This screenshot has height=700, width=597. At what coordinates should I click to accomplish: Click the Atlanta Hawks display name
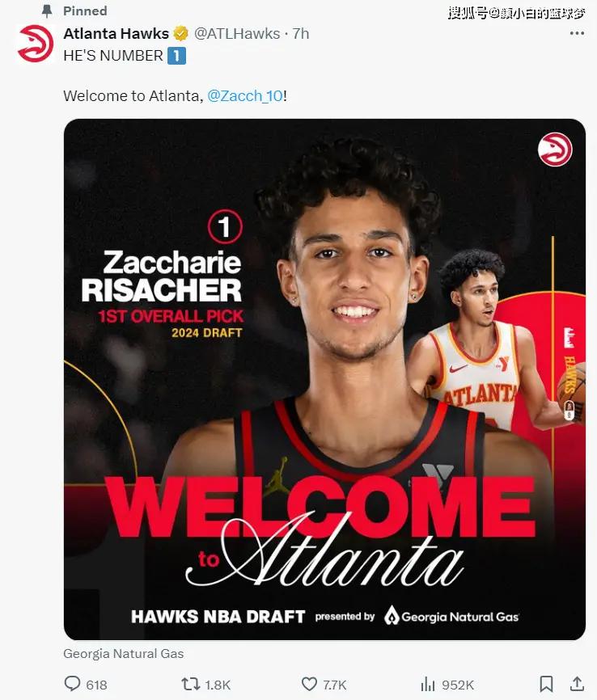click(116, 33)
